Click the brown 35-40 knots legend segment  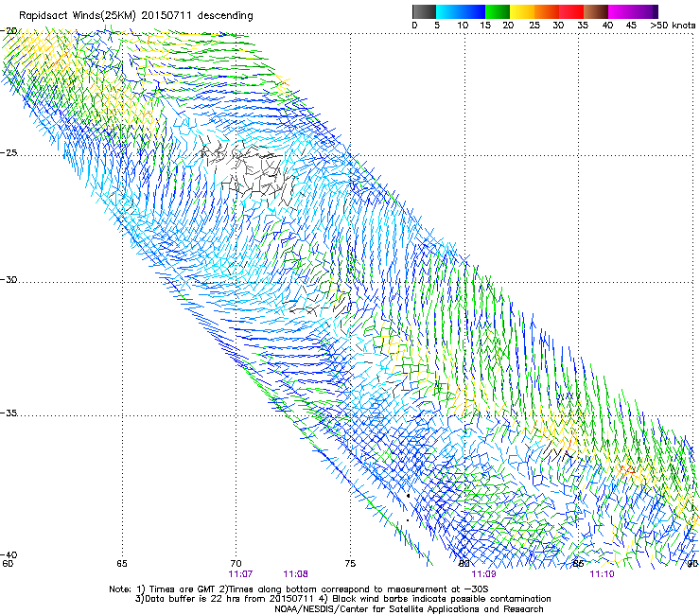coord(596,11)
